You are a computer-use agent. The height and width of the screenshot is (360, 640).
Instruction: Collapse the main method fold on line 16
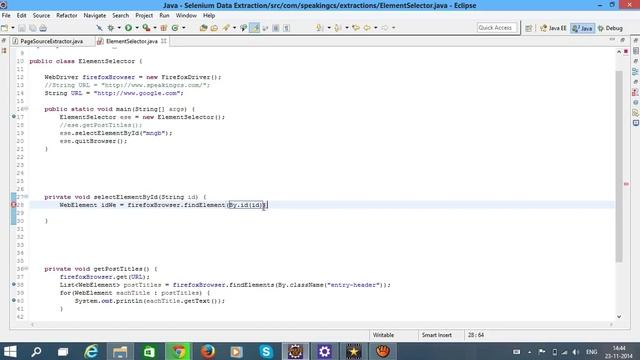[x=27, y=109]
